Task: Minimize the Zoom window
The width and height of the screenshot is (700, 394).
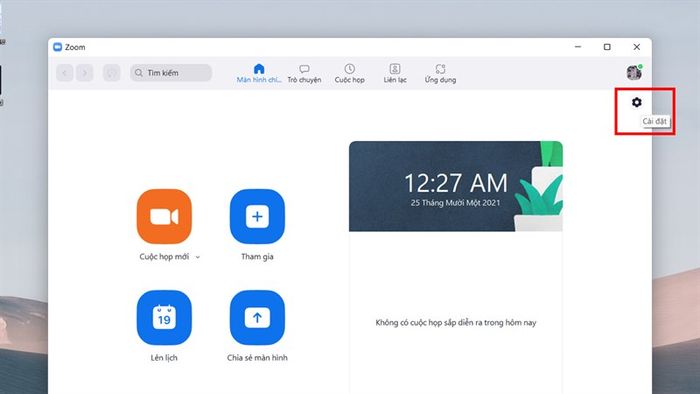Action: (x=578, y=47)
